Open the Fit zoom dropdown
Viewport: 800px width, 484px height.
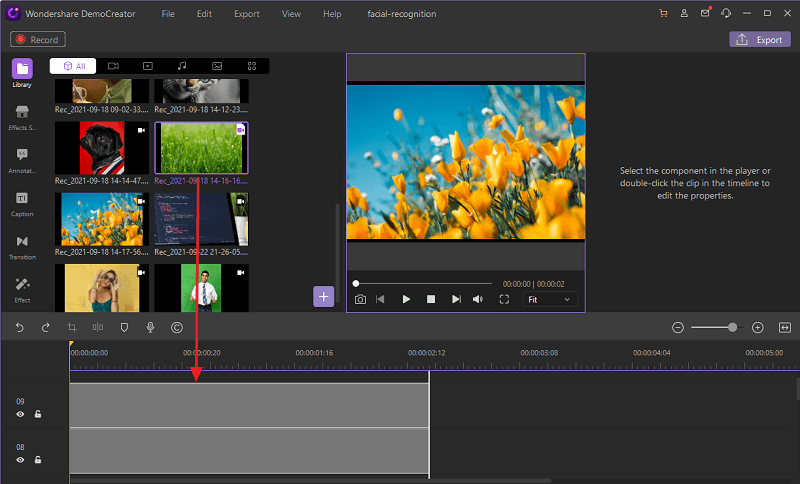click(x=549, y=299)
